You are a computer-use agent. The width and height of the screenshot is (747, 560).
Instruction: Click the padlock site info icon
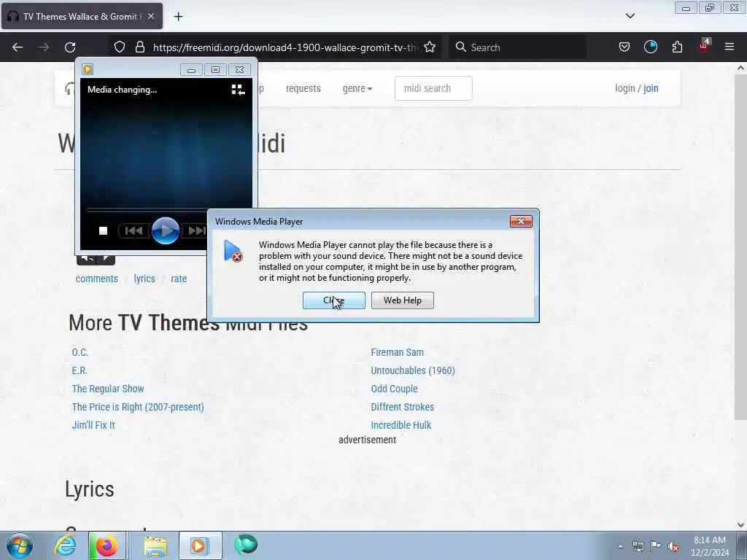pos(139,47)
